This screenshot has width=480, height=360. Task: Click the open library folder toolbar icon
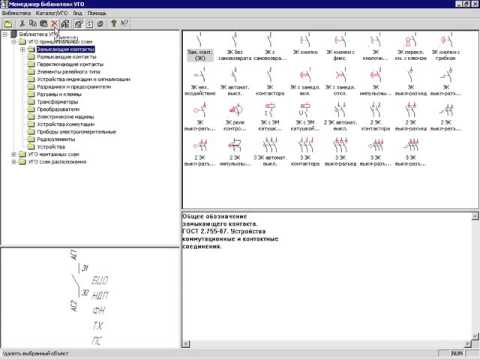coord(8,24)
